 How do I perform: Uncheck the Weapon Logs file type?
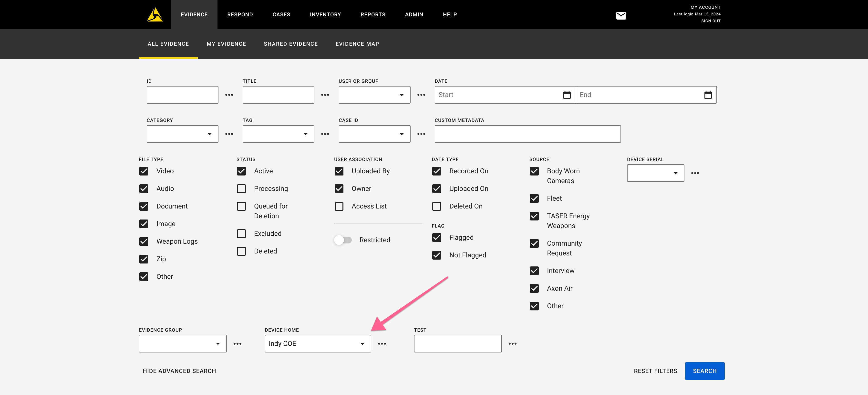[x=144, y=241]
